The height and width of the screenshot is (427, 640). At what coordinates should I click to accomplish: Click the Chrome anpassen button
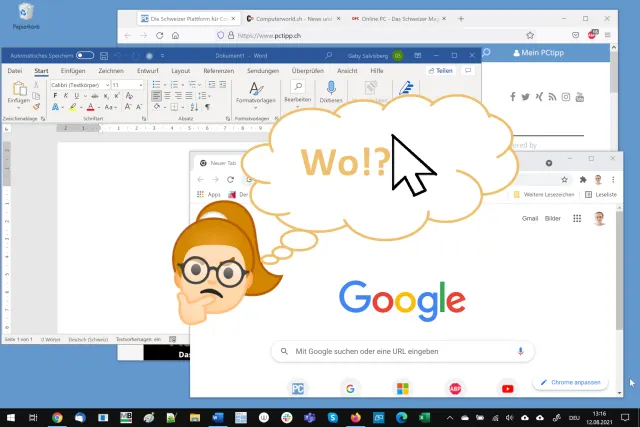click(570, 383)
